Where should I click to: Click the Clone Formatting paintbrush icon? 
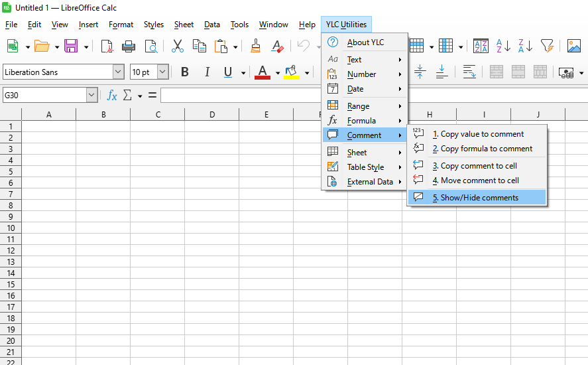click(256, 46)
